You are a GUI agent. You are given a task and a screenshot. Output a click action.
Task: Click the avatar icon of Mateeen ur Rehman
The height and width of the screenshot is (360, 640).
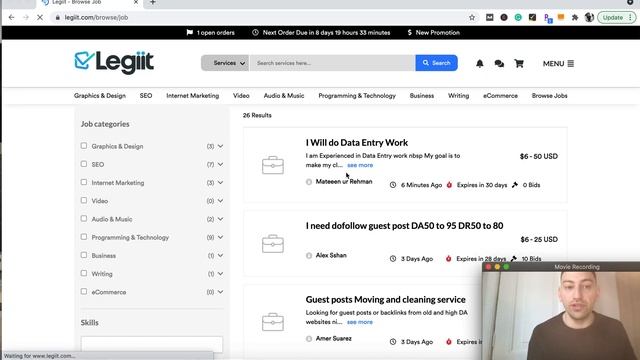309,182
